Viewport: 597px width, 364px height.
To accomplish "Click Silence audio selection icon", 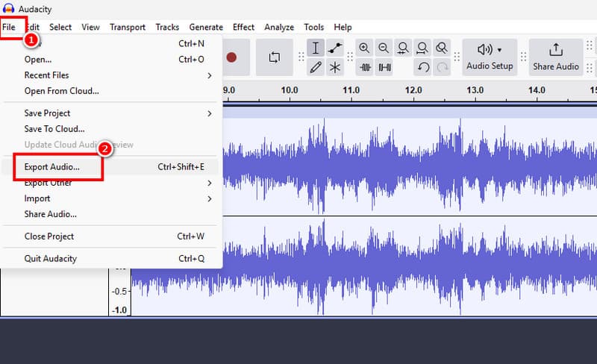I will tap(384, 67).
